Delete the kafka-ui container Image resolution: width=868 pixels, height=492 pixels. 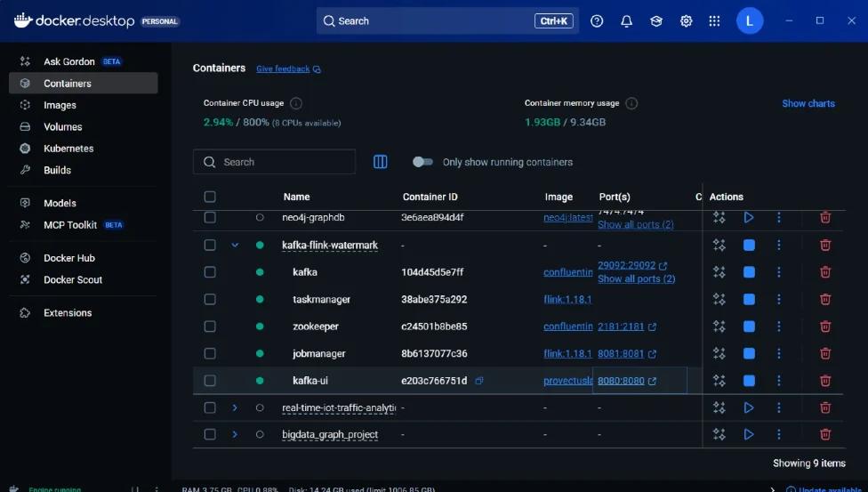click(x=824, y=381)
